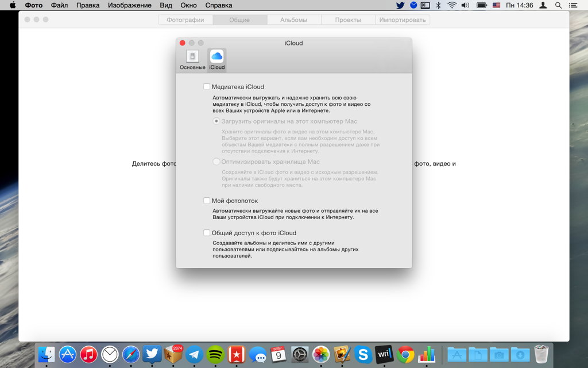Open the user account menu icon
This screenshot has width=588, height=368.
pyautogui.click(x=543, y=5)
